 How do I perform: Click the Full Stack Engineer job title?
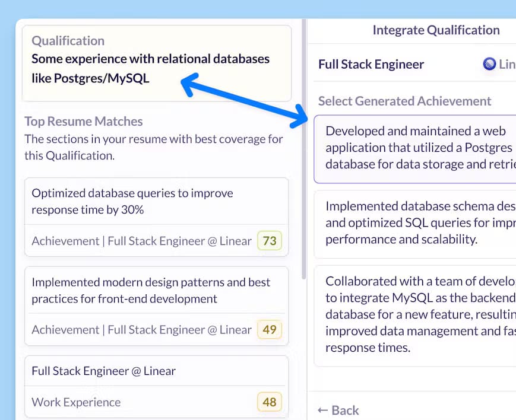click(x=371, y=64)
